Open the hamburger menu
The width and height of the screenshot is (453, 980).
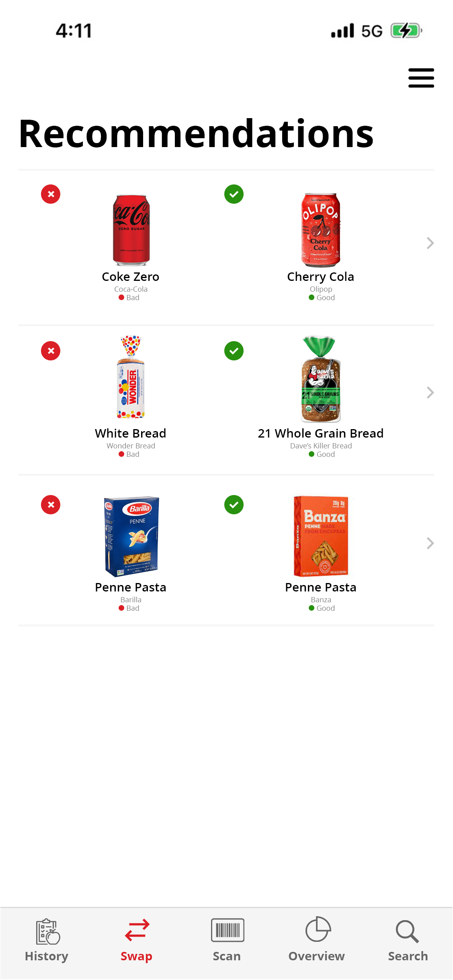[x=421, y=78]
